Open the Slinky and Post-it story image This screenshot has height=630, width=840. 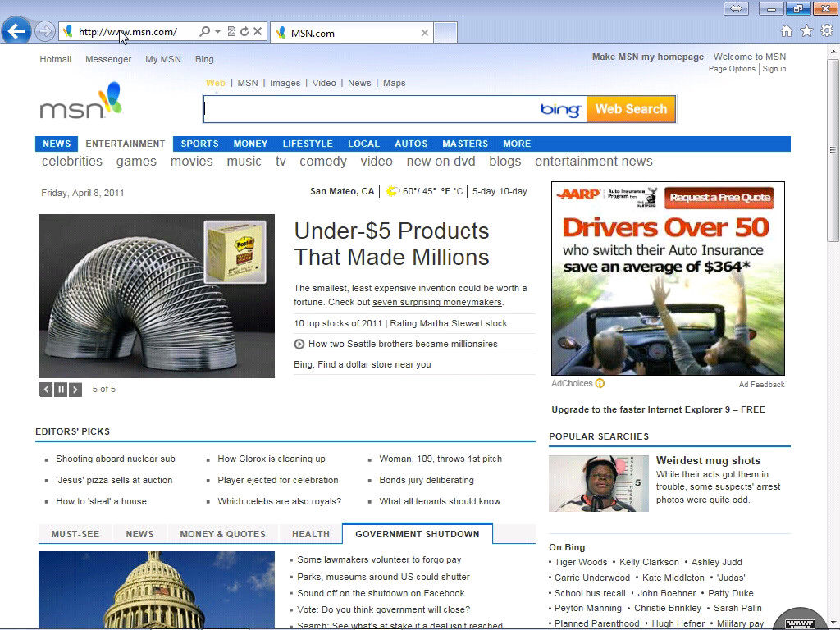point(157,296)
